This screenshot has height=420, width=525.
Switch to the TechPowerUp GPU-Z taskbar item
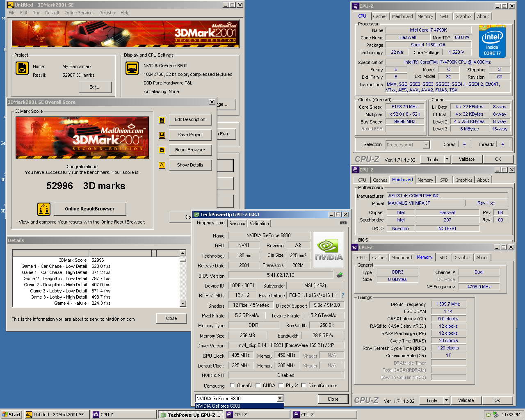[x=190, y=415]
